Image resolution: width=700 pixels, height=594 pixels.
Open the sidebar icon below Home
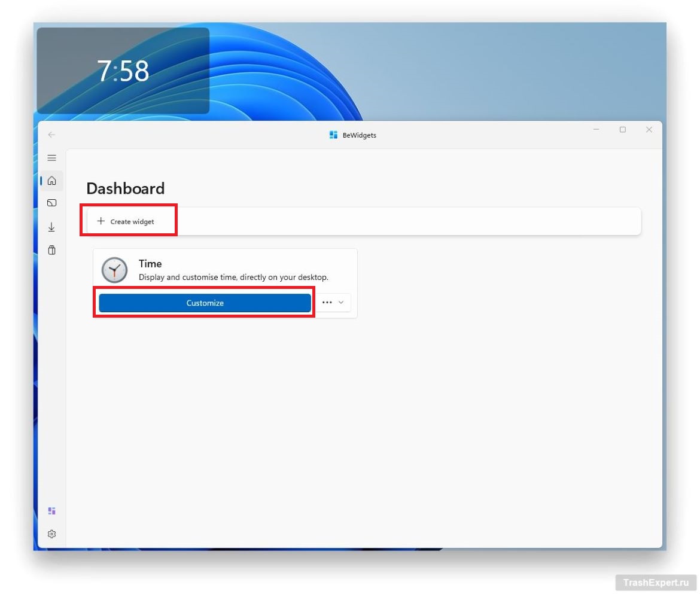pyautogui.click(x=51, y=203)
